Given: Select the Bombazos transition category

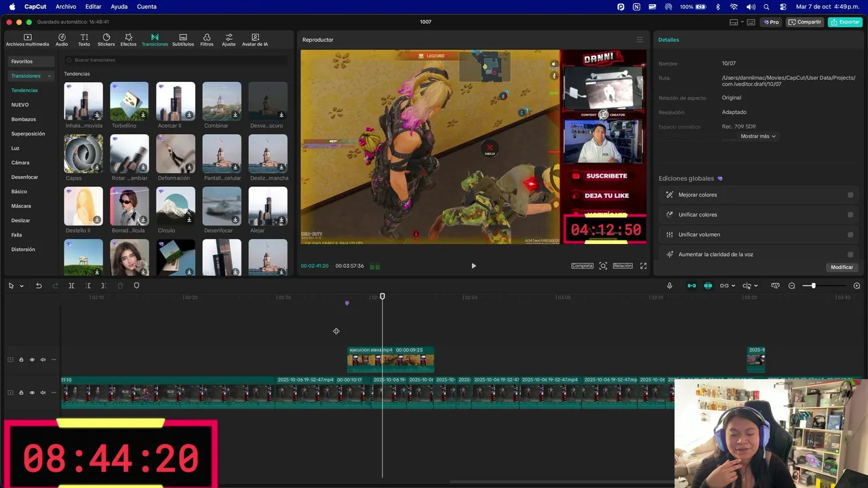Looking at the screenshot, I should click(x=24, y=119).
